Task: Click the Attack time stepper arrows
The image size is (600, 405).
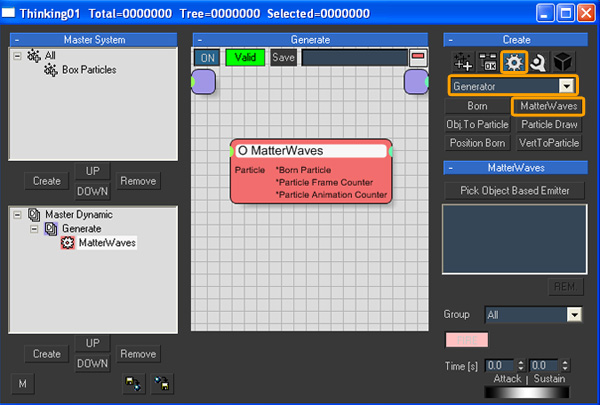Action: pyautogui.click(x=520, y=366)
